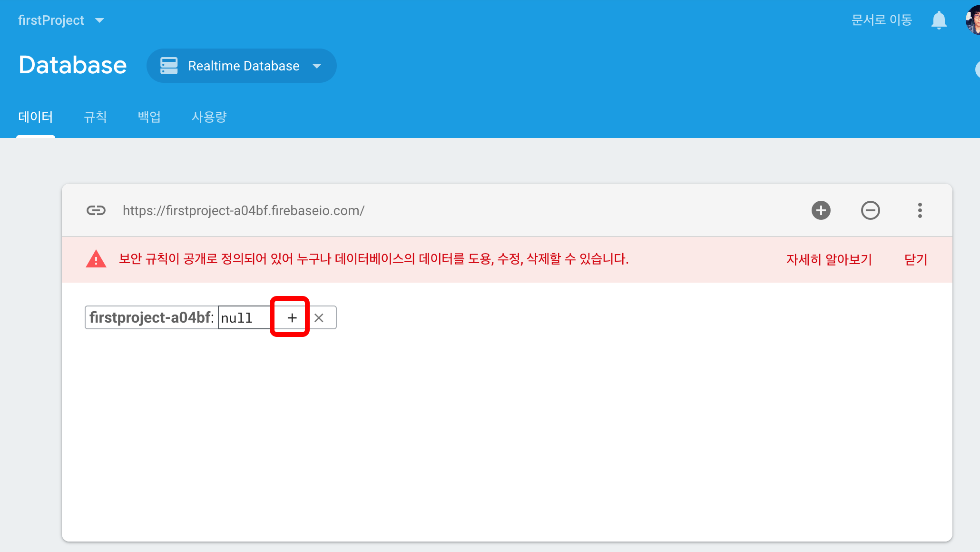Switch to the 규칙 tab

95,117
